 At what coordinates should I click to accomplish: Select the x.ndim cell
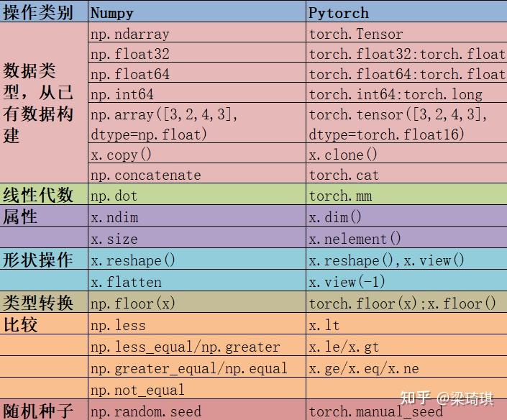click(197, 216)
